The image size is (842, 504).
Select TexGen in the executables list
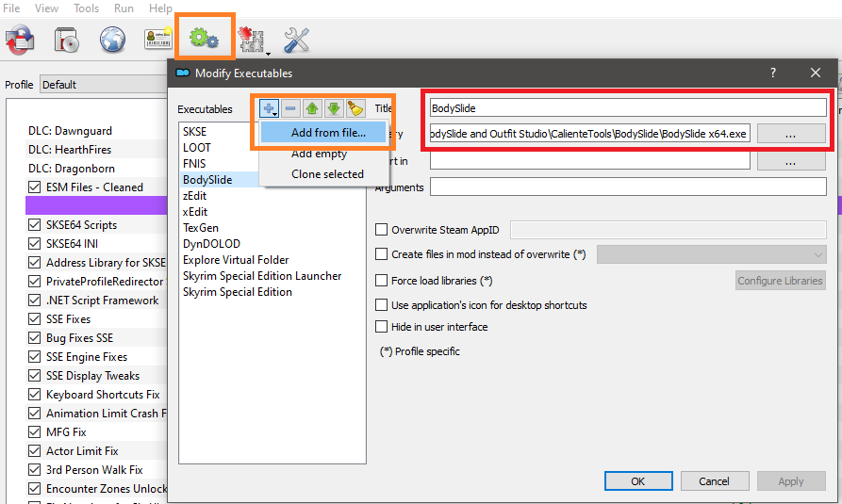click(200, 228)
